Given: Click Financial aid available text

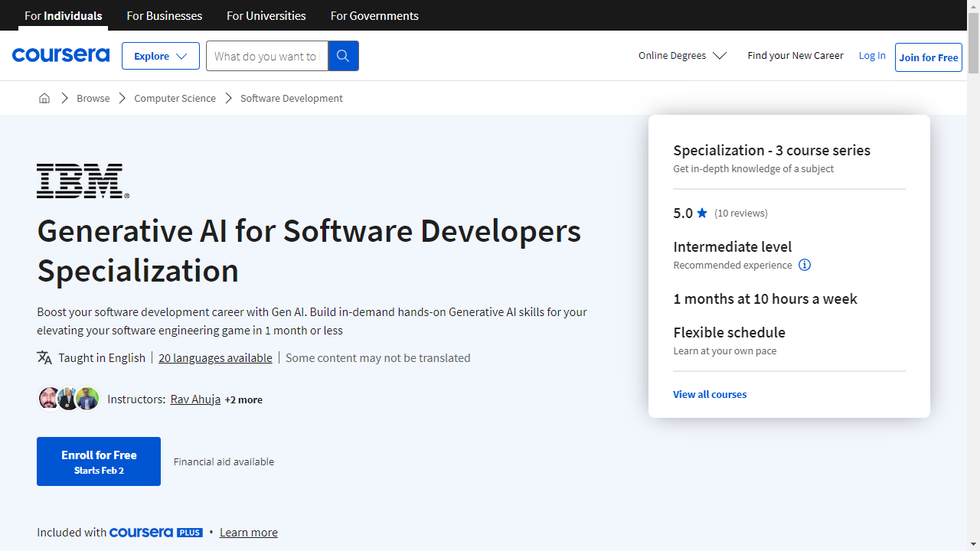Looking at the screenshot, I should coord(224,461).
